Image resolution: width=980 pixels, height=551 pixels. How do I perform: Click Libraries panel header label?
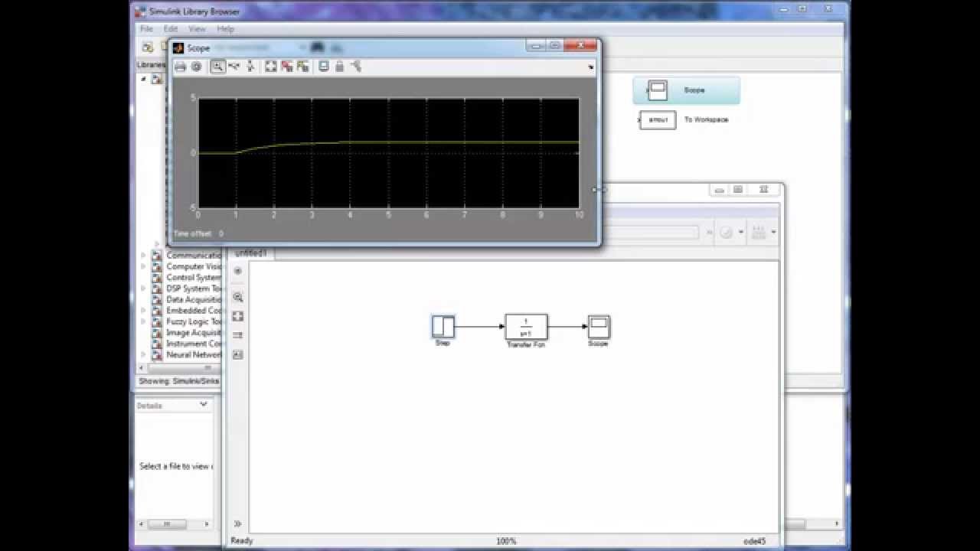pyautogui.click(x=151, y=65)
